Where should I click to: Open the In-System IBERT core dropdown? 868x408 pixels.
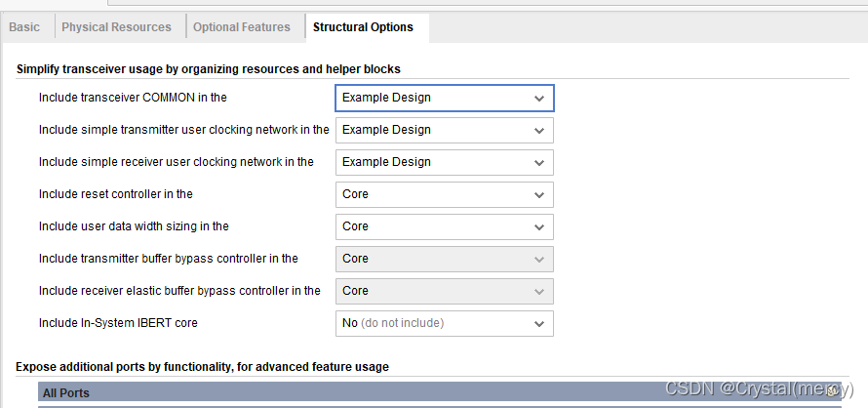click(444, 323)
